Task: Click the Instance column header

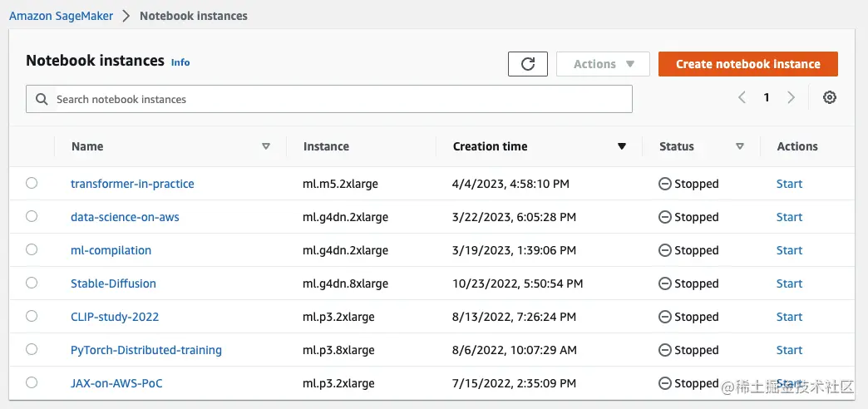Action: tap(326, 146)
